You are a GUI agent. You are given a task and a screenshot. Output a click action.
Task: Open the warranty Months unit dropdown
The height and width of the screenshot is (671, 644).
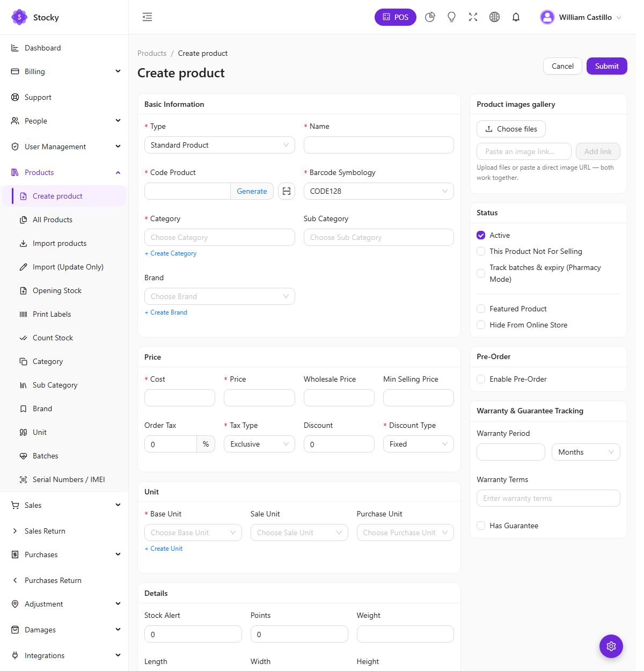(x=586, y=452)
